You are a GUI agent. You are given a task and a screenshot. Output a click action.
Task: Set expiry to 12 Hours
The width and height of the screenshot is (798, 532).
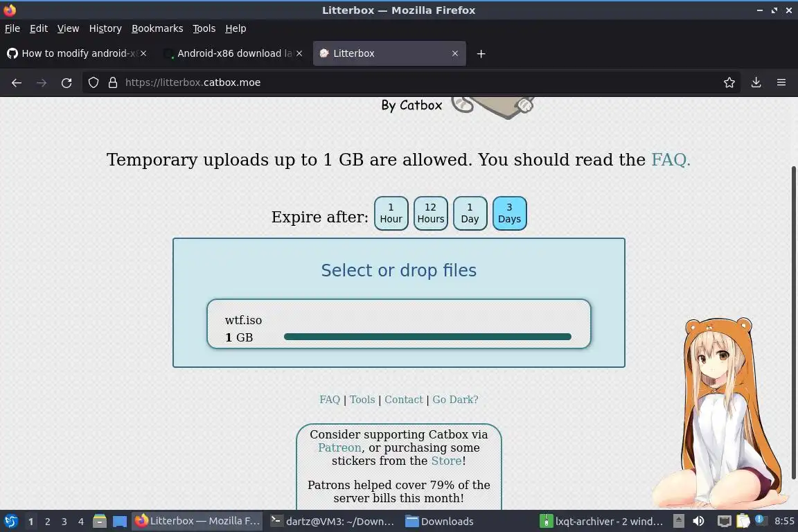431,213
